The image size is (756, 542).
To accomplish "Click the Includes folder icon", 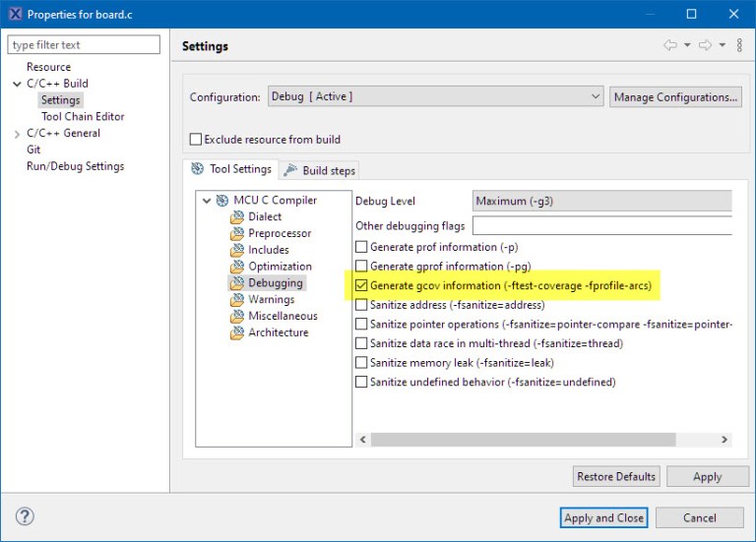I will (x=236, y=250).
